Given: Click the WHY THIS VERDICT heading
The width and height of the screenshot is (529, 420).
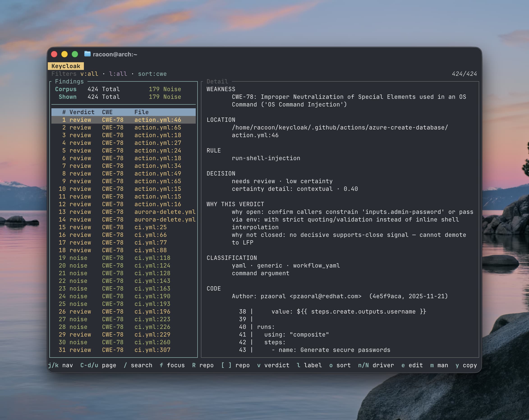Looking at the screenshot, I should pos(235,204).
